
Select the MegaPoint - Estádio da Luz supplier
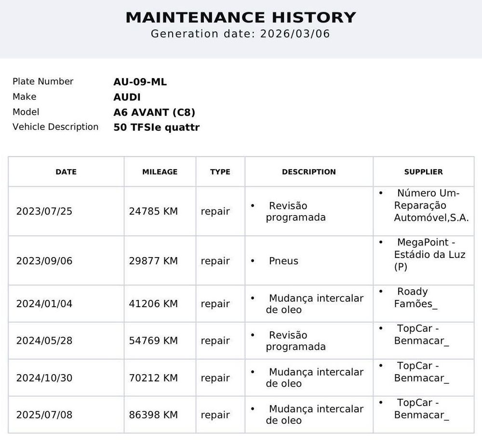click(429, 254)
